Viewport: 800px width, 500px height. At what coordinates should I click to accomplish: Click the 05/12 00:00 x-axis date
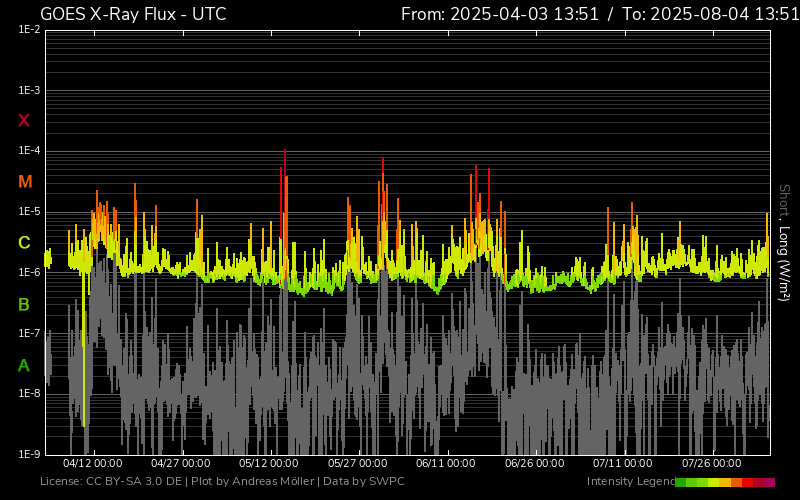pos(269,464)
